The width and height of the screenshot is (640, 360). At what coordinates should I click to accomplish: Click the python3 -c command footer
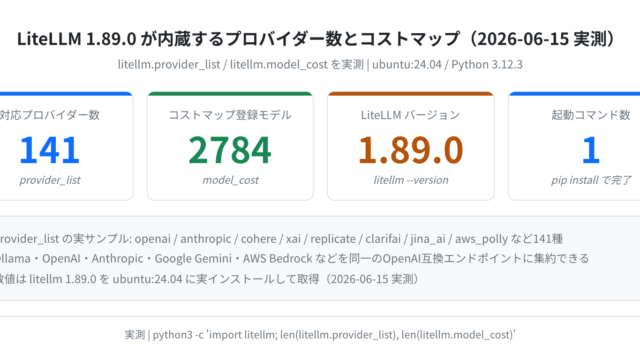point(320,335)
